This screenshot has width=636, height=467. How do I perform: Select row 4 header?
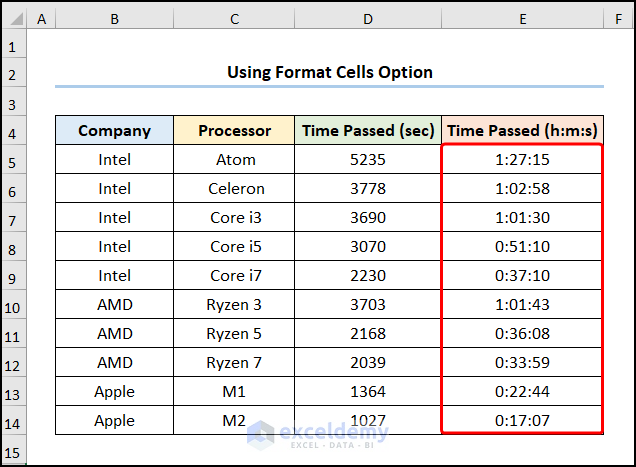[13, 131]
